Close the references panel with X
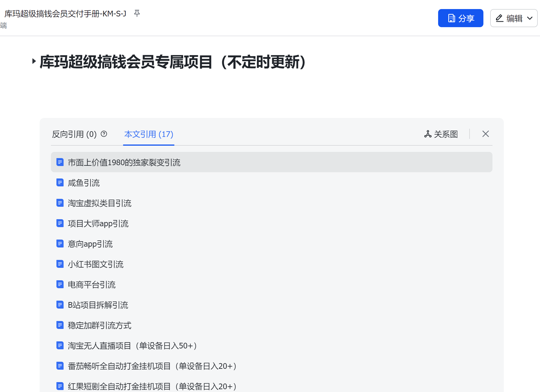 point(485,134)
